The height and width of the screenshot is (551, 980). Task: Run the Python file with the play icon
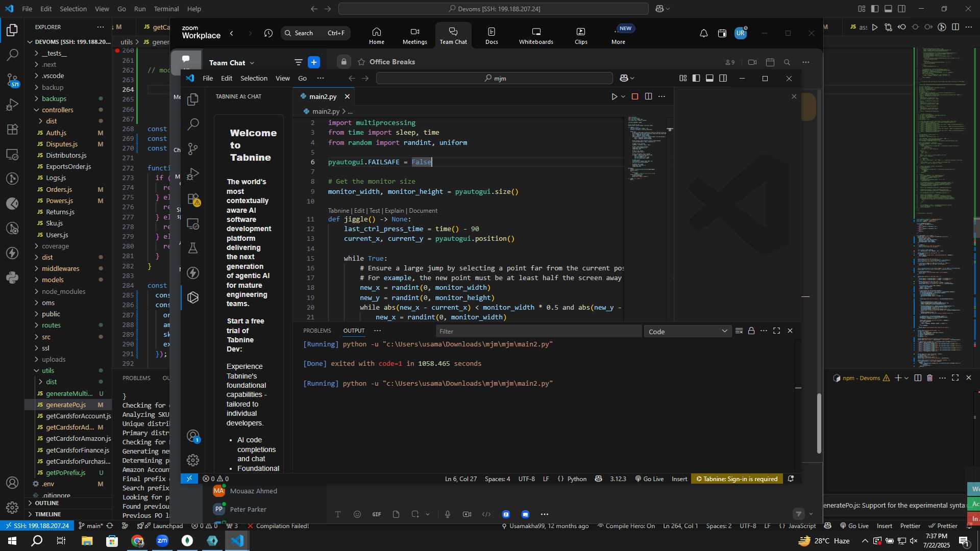[614, 96]
